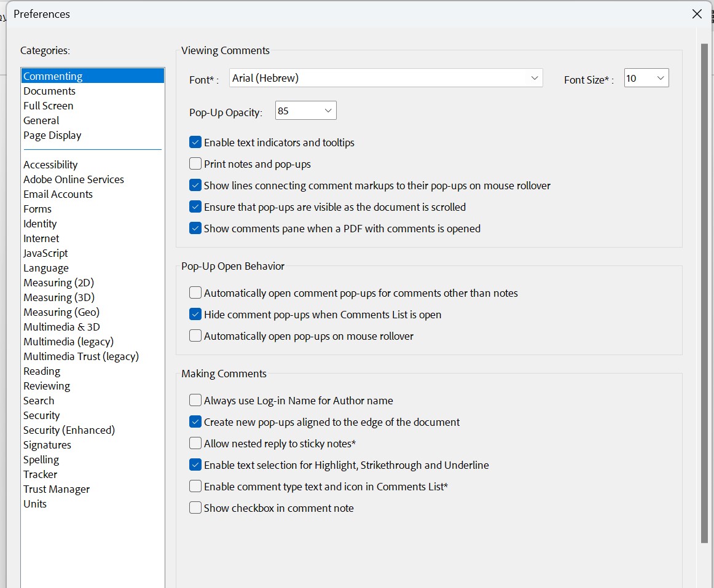Image resolution: width=714 pixels, height=588 pixels.
Task: Open the Pop-Up Opacity dropdown
Action: [x=305, y=111]
